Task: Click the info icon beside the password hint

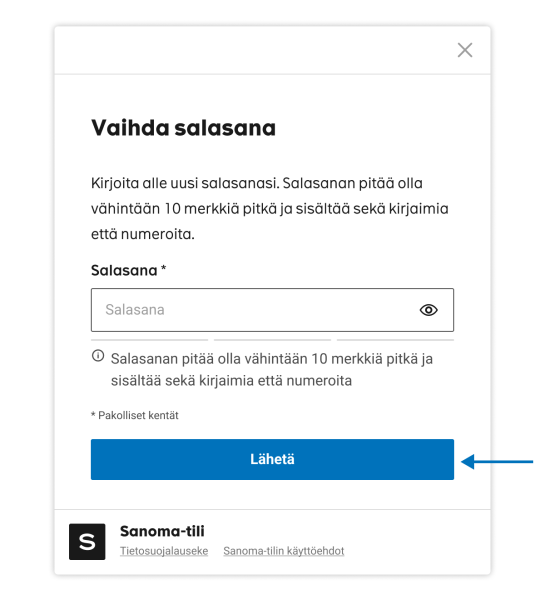Action: [98, 356]
